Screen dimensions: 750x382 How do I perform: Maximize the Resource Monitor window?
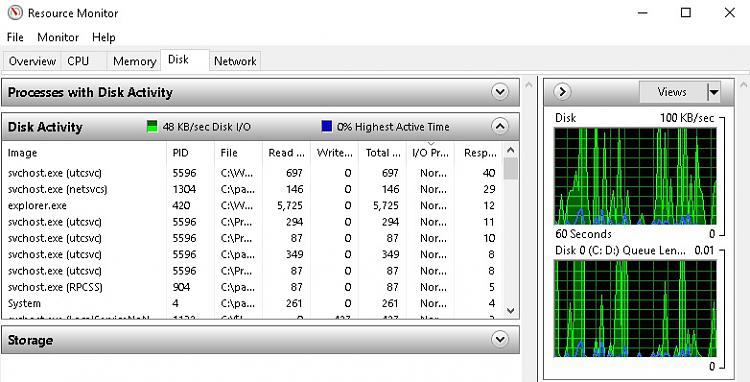pyautogui.click(x=686, y=13)
